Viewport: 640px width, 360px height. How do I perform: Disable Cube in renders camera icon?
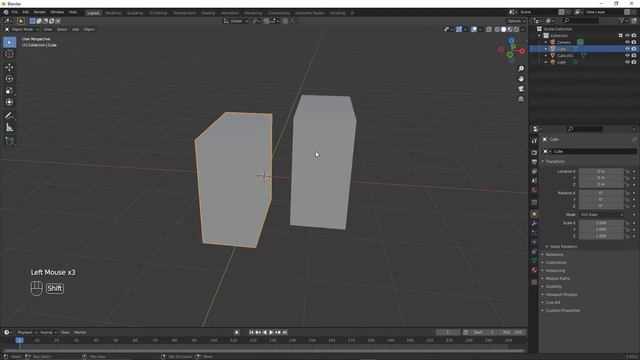(x=634, y=49)
